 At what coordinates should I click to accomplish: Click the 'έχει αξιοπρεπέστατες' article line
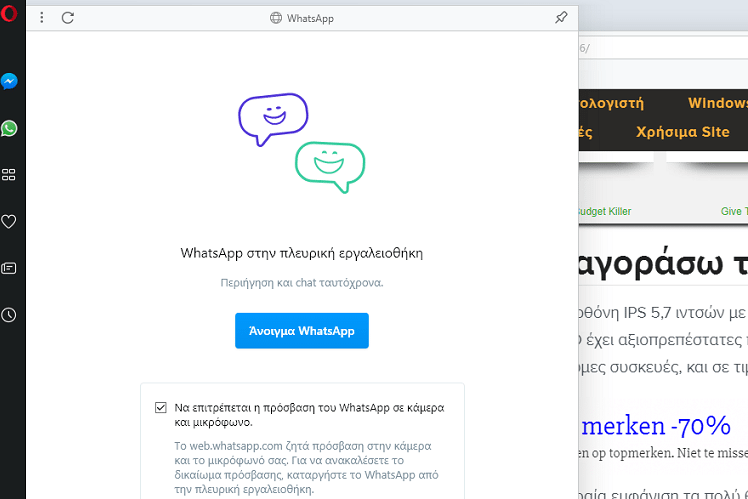tap(663, 340)
